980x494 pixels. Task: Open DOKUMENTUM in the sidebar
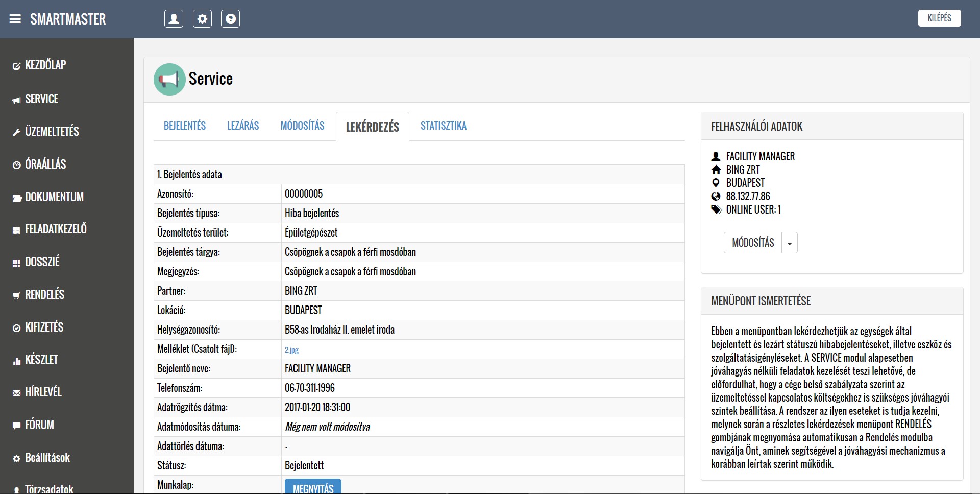(54, 197)
